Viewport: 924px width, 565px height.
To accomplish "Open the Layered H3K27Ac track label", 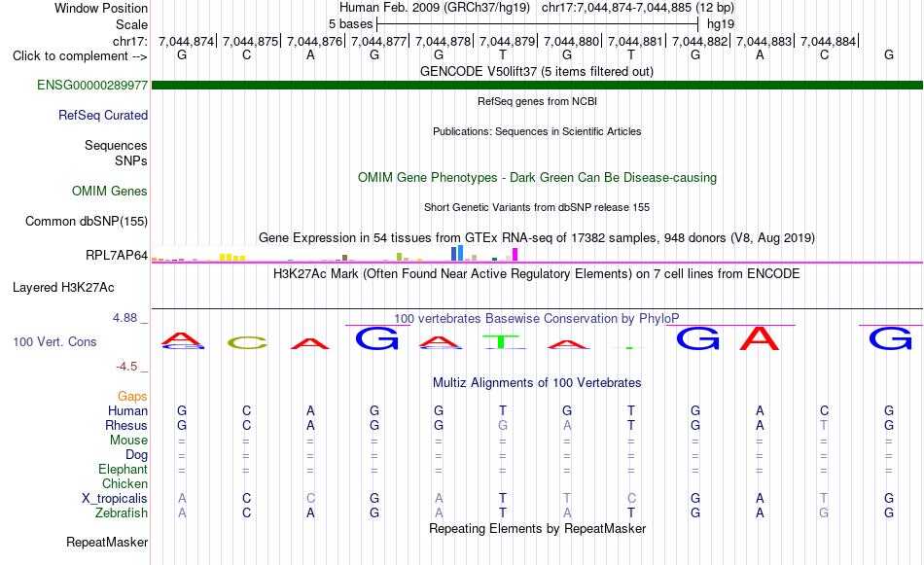I will [x=63, y=288].
